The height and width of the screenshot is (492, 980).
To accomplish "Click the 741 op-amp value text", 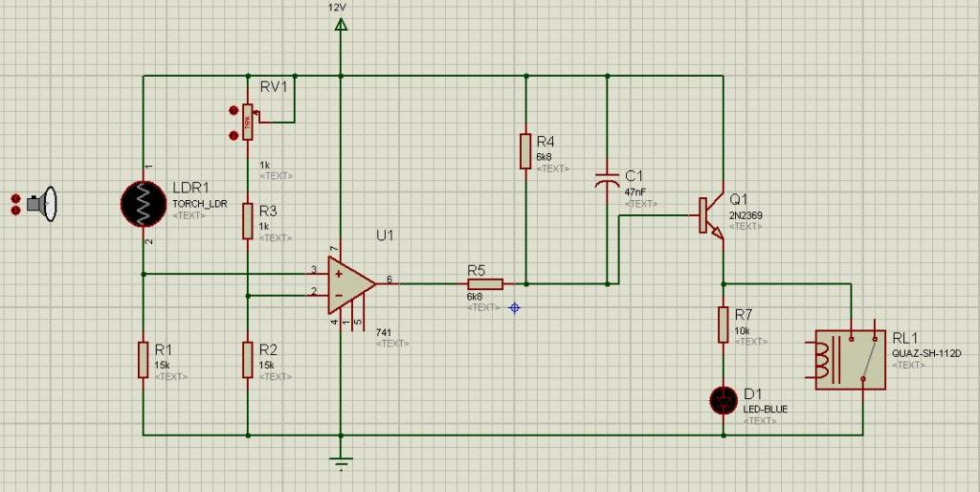I will click(x=383, y=332).
